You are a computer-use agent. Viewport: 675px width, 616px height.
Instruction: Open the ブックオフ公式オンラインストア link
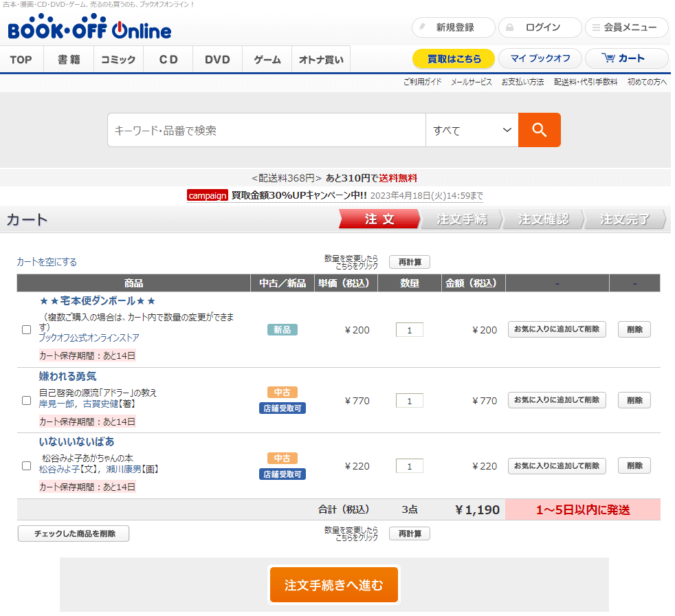[x=89, y=338]
